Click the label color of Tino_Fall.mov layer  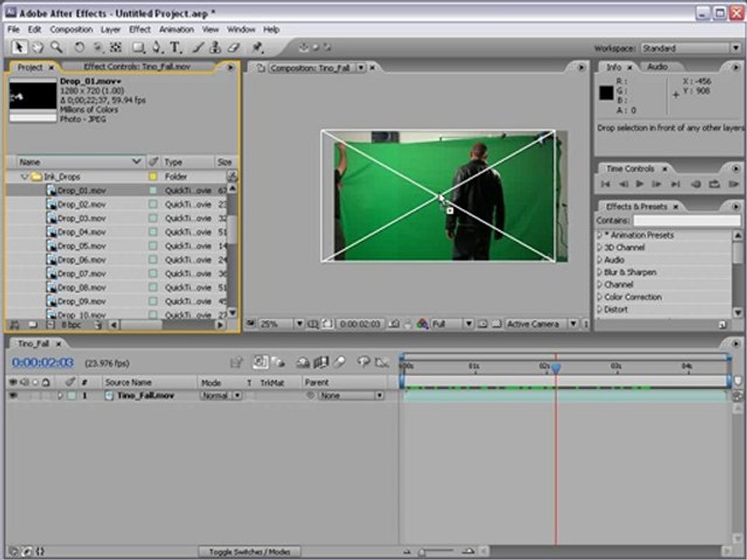[x=71, y=396]
